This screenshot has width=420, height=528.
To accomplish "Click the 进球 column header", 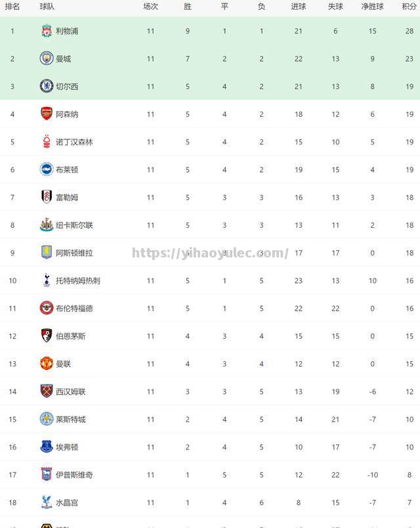I will click(298, 7).
